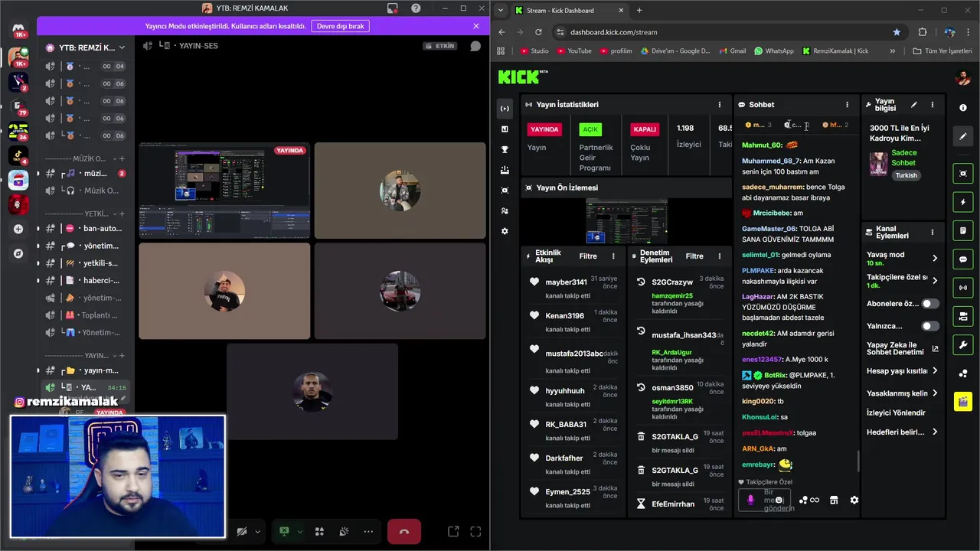Click Sadece Sohbet category link
This screenshot has height=551, width=980.
[903, 158]
